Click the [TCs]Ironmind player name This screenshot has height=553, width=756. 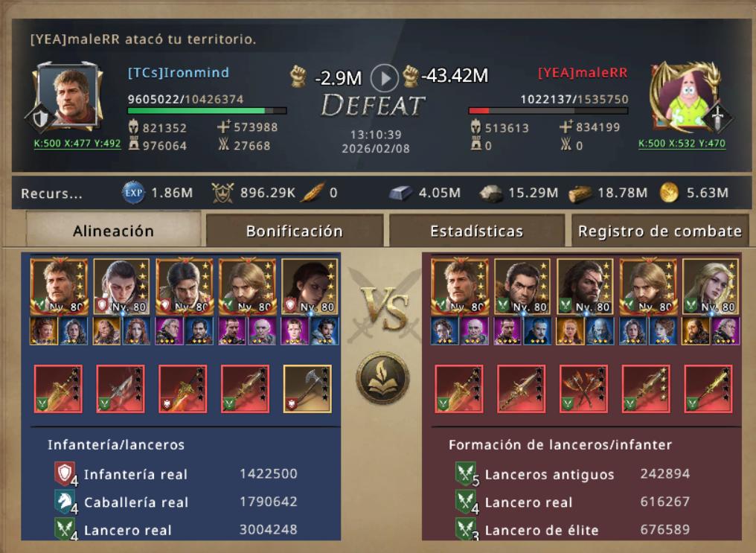(x=179, y=73)
